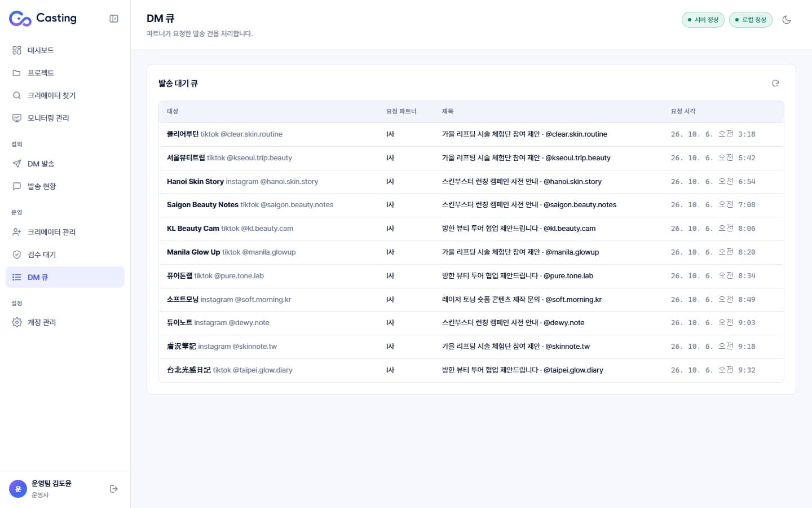Select the 서울뷰티트립 queue row
The height and width of the screenshot is (508, 812).
(x=471, y=158)
